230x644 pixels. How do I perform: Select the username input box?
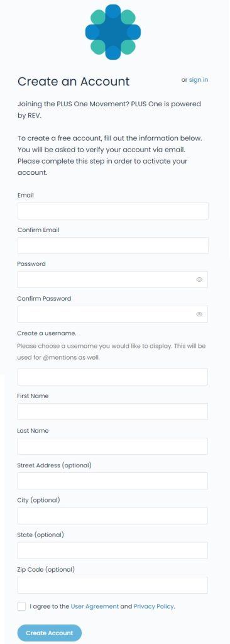point(112,377)
